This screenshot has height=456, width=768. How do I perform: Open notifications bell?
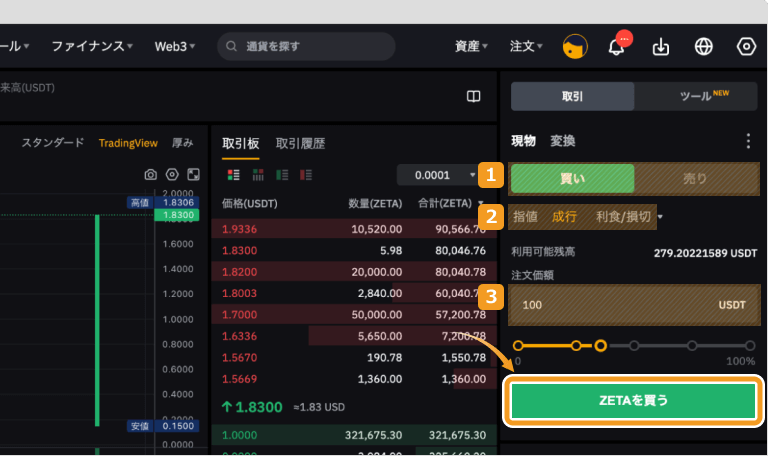(617, 47)
